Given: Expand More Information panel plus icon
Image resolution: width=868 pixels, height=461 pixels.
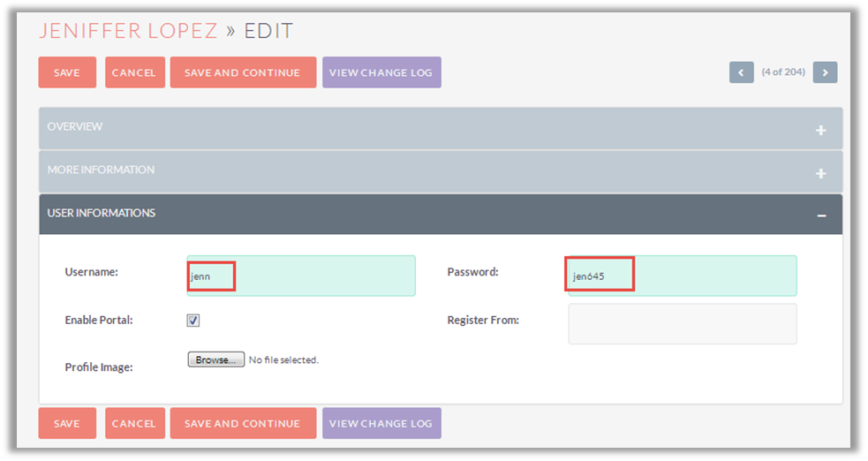Looking at the screenshot, I should pyautogui.click(x=820, y=173).
